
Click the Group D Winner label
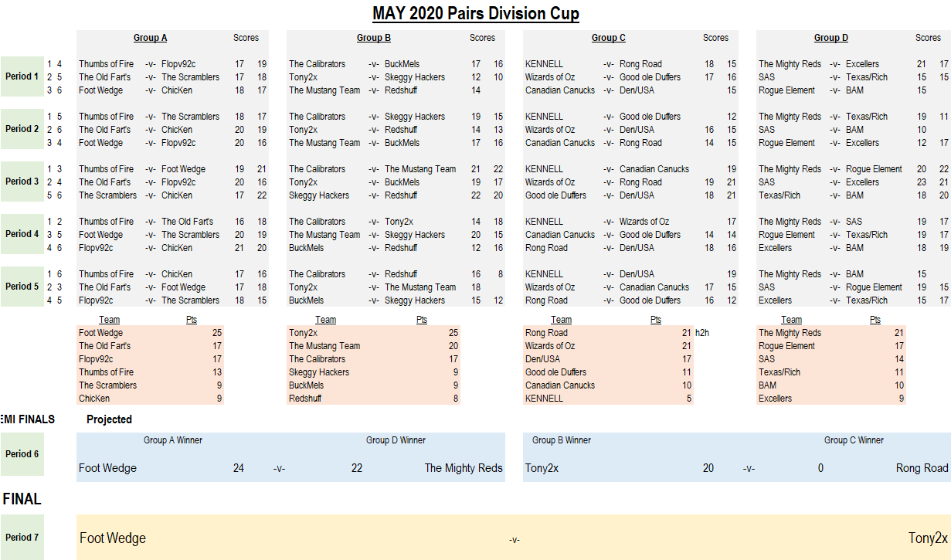click(396, 440)
